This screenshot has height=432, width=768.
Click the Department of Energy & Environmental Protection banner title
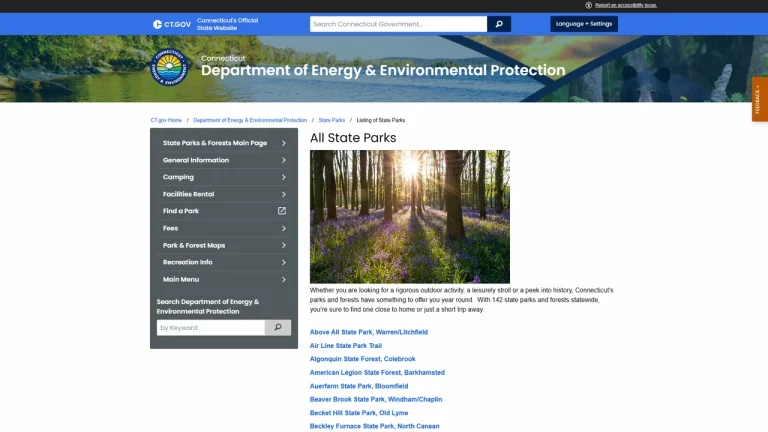tap(383, 71)
